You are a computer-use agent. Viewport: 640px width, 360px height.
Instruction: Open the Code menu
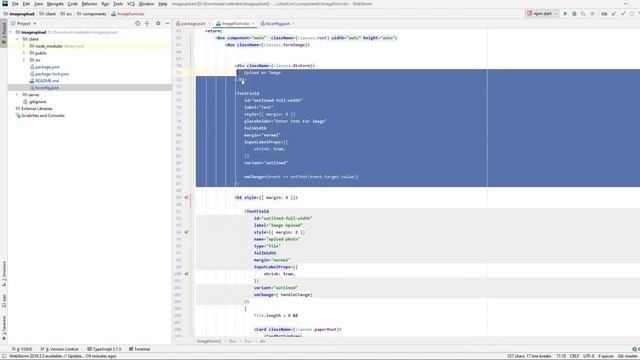point(72,4)
